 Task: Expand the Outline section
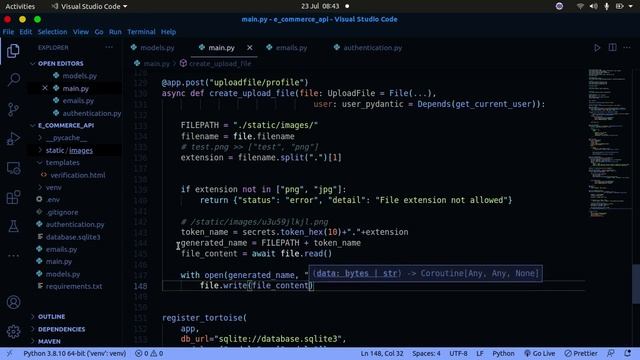pyautogui.click(x=51, y=317)
